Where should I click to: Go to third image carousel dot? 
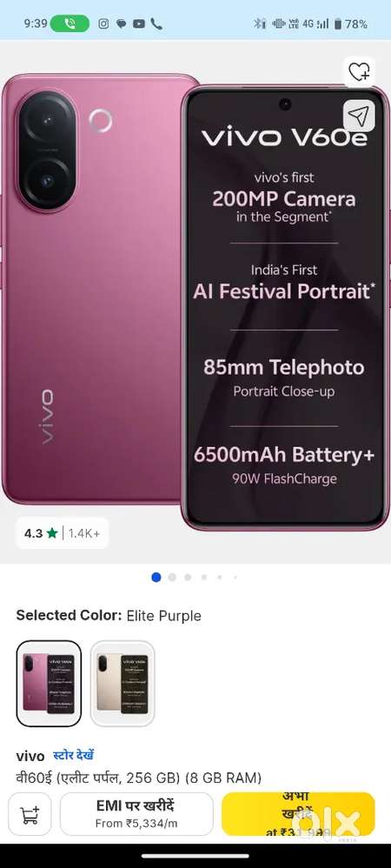point(188,578)
